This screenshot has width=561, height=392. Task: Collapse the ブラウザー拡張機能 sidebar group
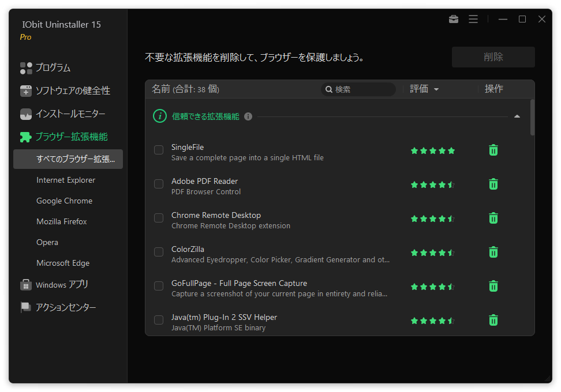pos(71,137)
